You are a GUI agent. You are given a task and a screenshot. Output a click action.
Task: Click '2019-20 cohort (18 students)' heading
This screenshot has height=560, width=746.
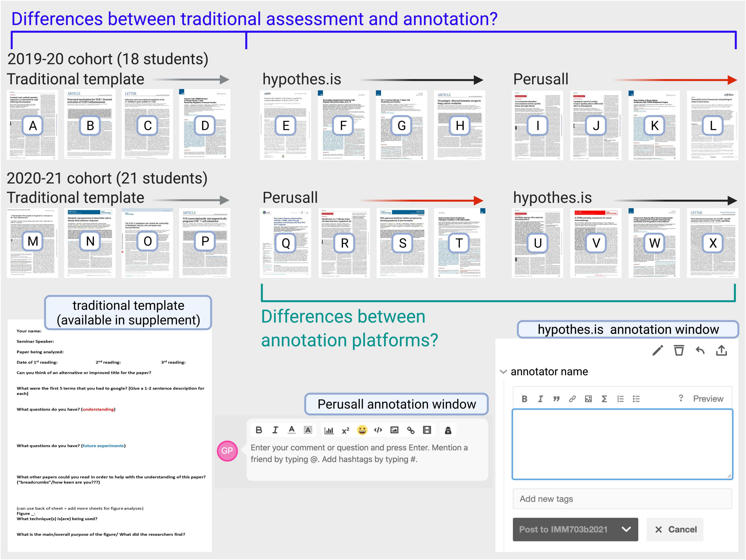(x=108, y=59)
